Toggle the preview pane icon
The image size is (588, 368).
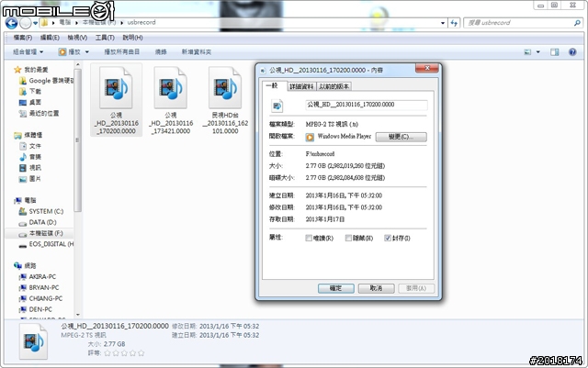[555, 51]
